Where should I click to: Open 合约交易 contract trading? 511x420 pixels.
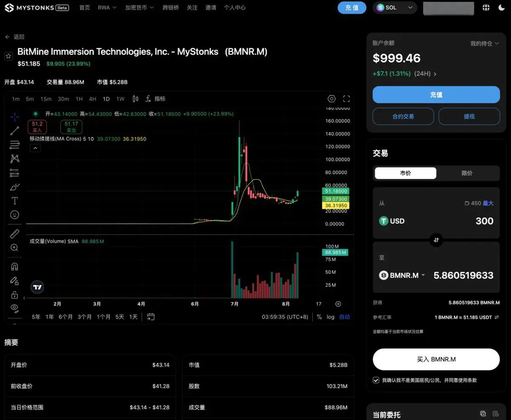(403, 116)
